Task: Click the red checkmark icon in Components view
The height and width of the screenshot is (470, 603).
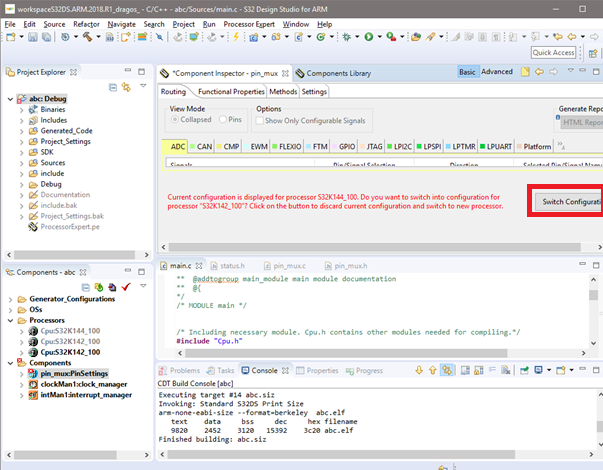Action: pos(126,287)
